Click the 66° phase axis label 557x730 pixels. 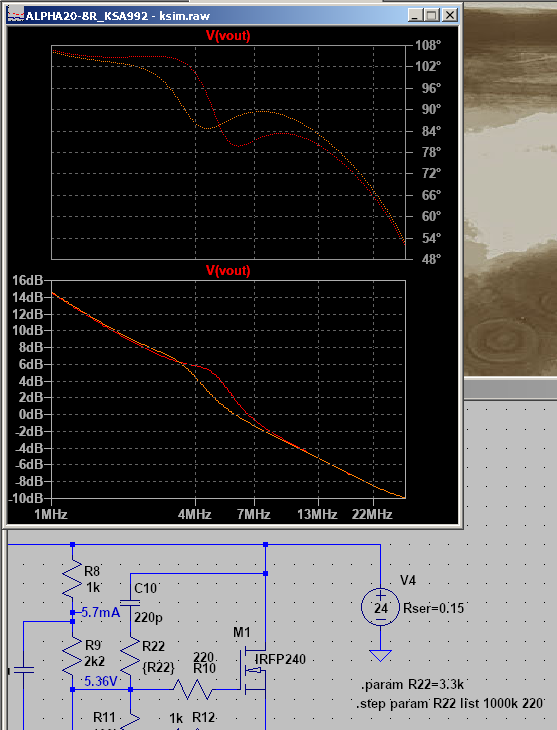[431, 195]
